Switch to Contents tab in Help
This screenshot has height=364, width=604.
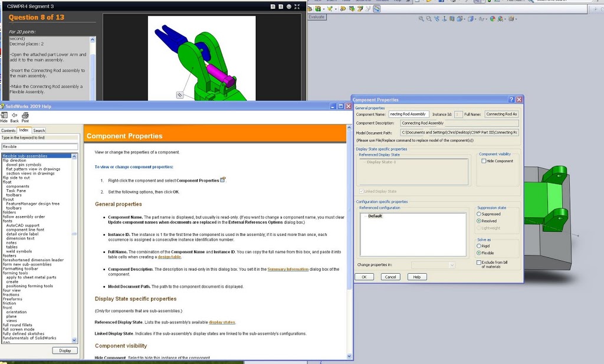tap(8, 130)
